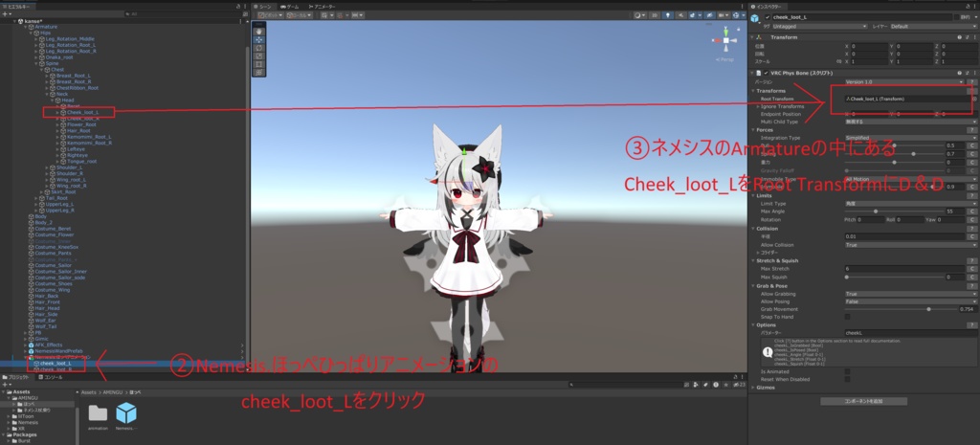
Task: Open the Local/Global handle rotation dropdown
Action: tap(299, 15)
